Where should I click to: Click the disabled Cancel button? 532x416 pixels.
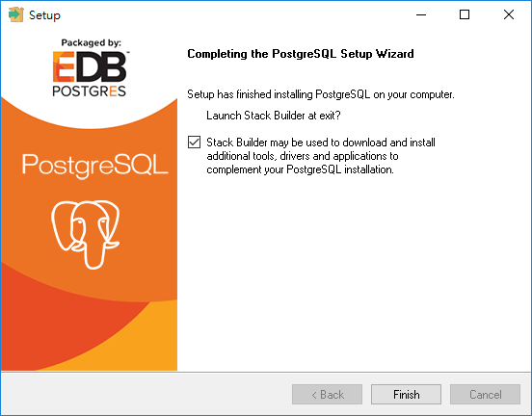[x=485, y=394]
